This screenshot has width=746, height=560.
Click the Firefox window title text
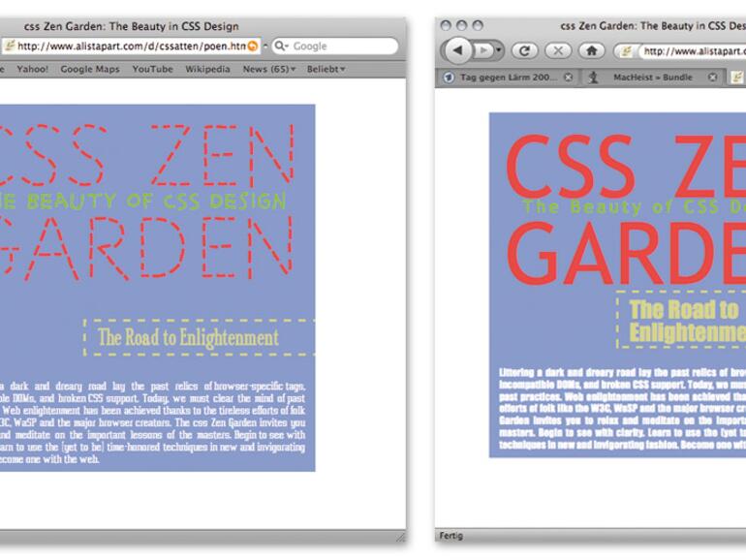653,26
